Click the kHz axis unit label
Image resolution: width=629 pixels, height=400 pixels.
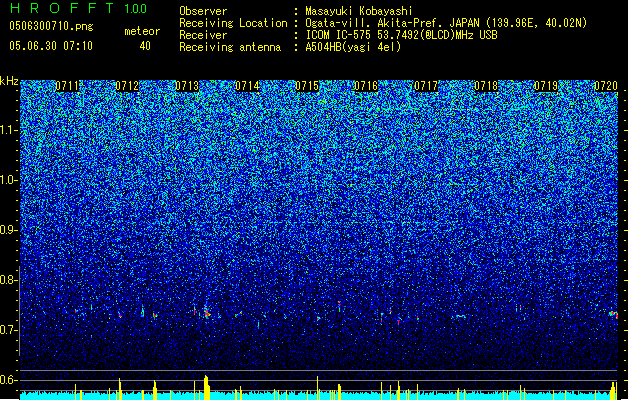(x=9, y=81)
